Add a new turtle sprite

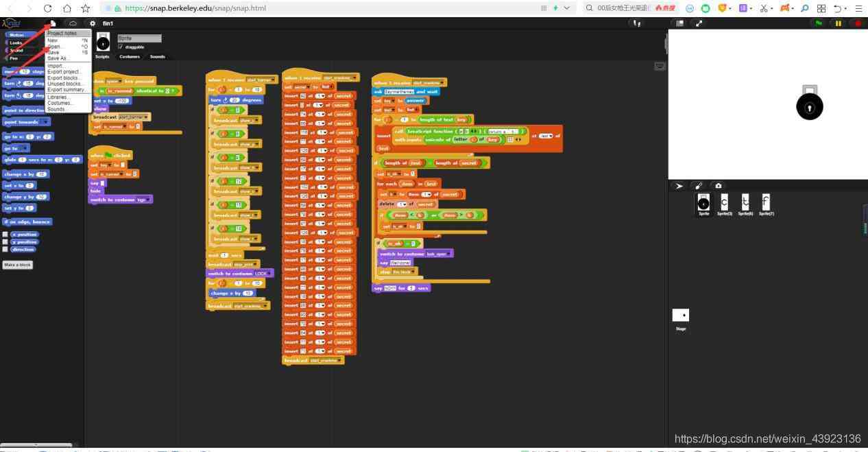pyautogui.click(x=679, y=186)
